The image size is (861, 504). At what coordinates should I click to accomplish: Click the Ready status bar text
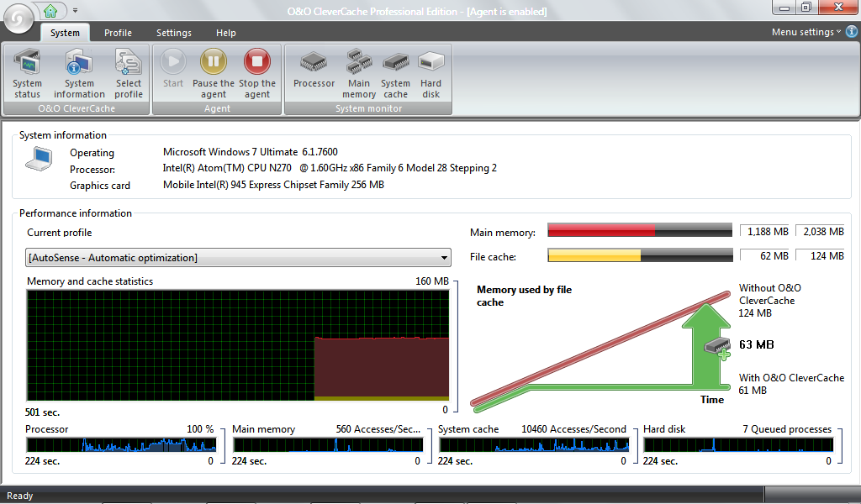20,496
